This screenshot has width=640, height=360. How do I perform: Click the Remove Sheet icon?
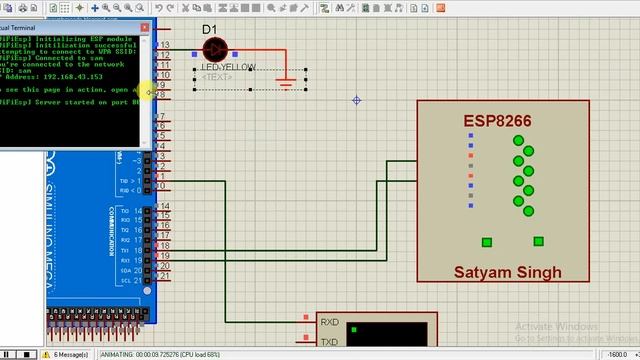(388, 8)
